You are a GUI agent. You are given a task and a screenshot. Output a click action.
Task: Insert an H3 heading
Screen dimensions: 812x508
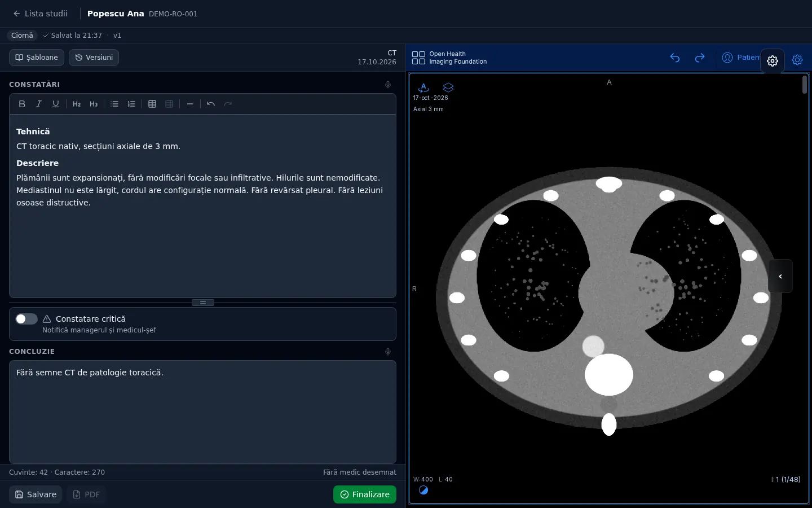(x=94, y=104)
